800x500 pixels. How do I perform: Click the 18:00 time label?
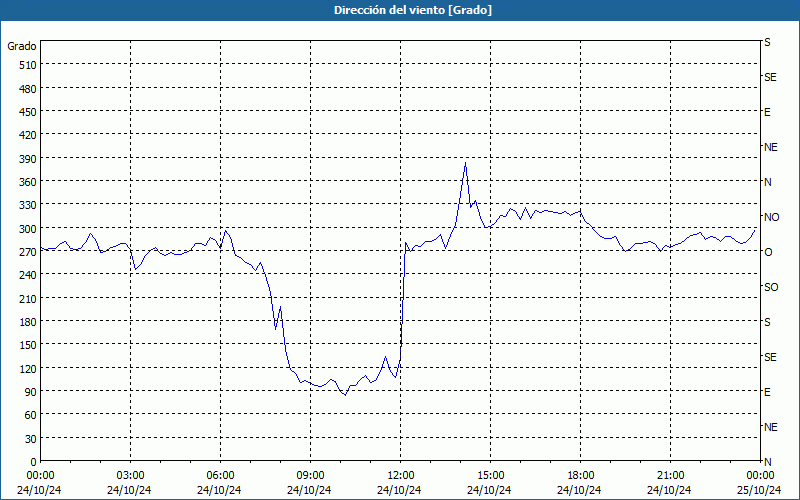(580, 476)
